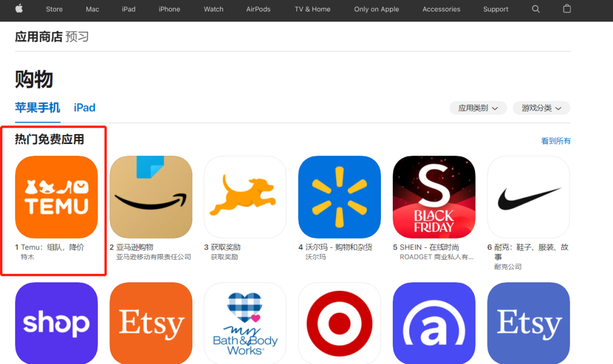Open the Support link in the navigation bar

(x=496, y=9)
